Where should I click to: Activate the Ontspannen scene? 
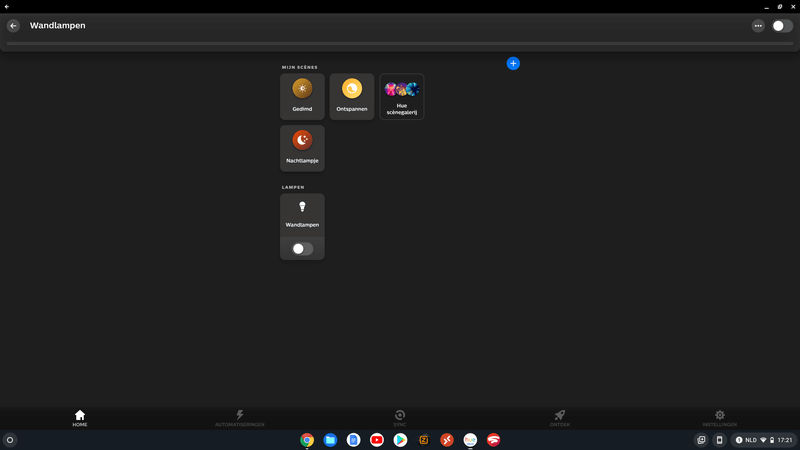click(352, 96)
